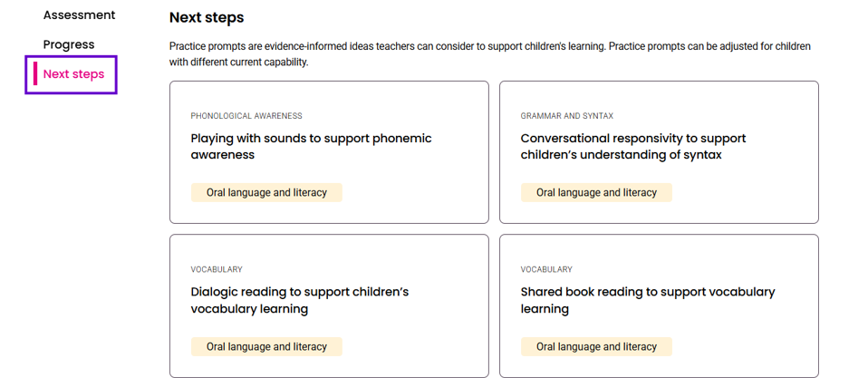
Task: Select Progress in the side navigation
Action: (x=69, y=44)
